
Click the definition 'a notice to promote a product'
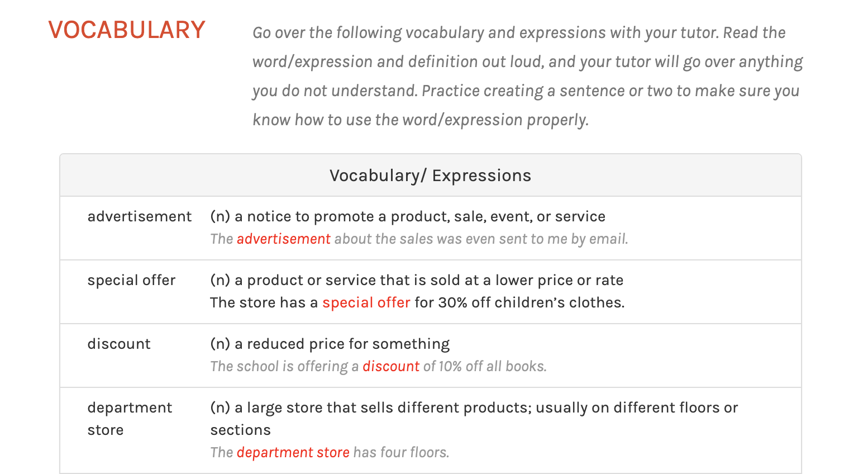point(408,217)
